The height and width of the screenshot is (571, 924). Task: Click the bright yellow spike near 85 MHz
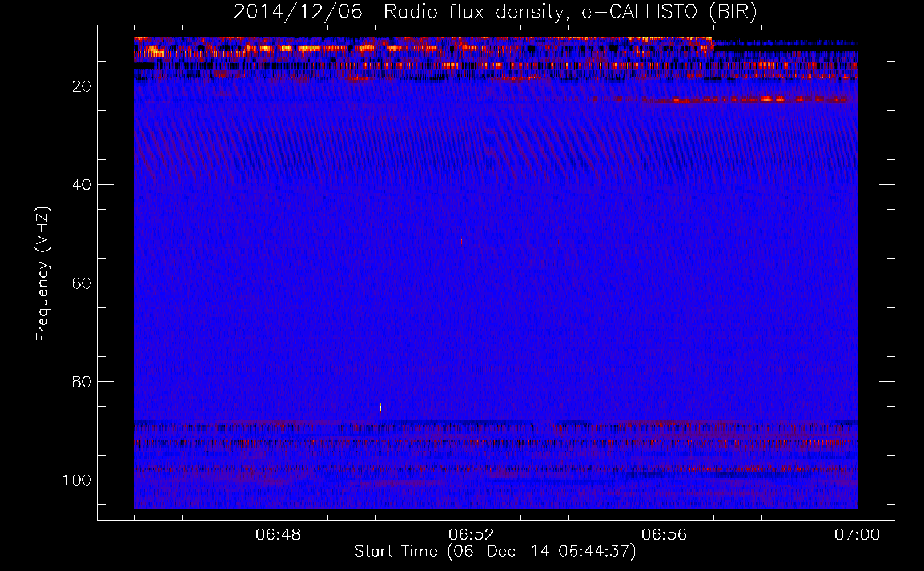pyautogui.click(x=381, y=407)
